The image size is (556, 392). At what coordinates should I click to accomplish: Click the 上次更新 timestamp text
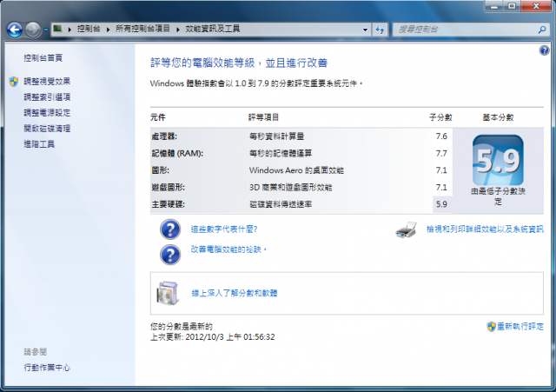pos(212,337)
